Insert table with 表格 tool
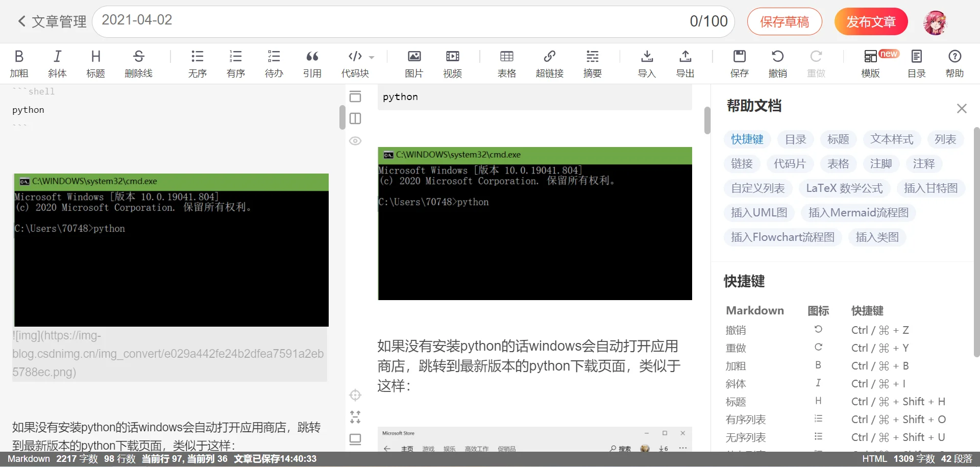 [x=506, y=63]
